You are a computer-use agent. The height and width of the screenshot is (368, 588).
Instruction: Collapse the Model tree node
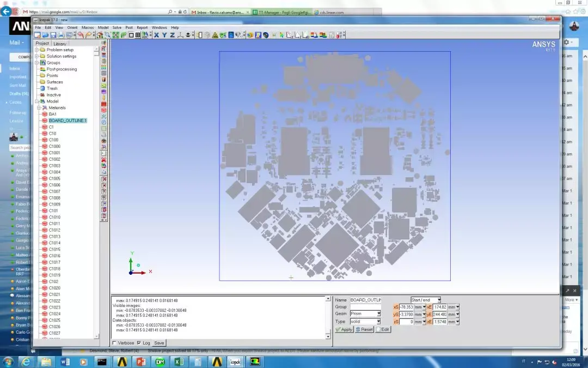37,101
